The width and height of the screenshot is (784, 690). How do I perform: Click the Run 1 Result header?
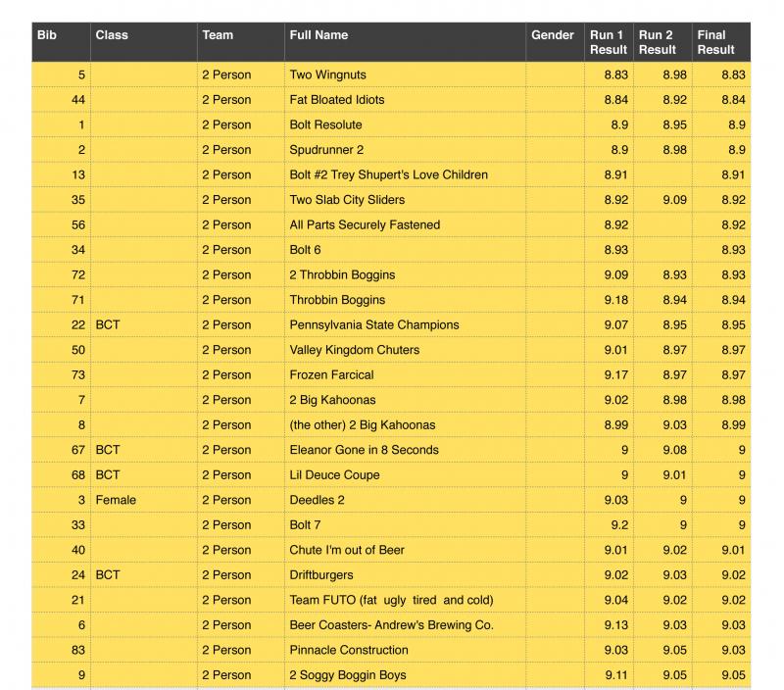(x=609, y=42)
